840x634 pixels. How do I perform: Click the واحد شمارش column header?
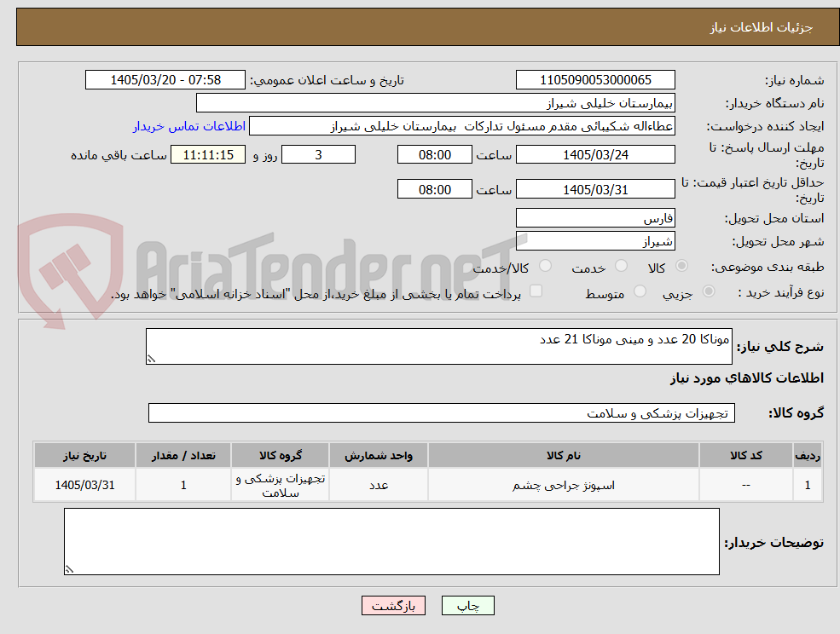[x=379, y=455]
